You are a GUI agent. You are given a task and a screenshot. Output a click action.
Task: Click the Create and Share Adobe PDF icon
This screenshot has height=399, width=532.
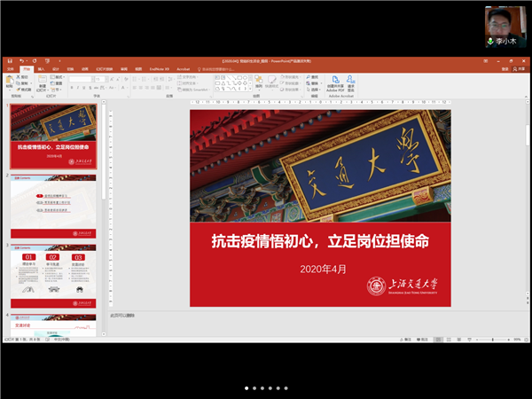335,82
